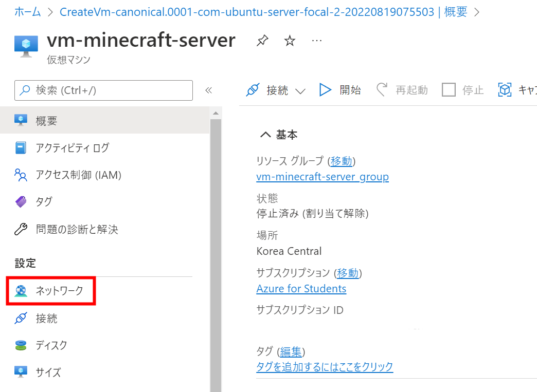Screen dimensions: 537x392
Task: Pin vm-minecraft-server to dashboard
Action: pos(262,41)
